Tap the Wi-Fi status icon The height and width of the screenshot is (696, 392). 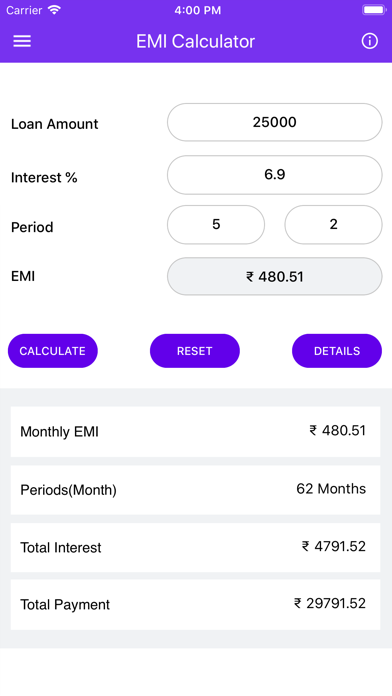pyautogui.click(x=54, y=10)
